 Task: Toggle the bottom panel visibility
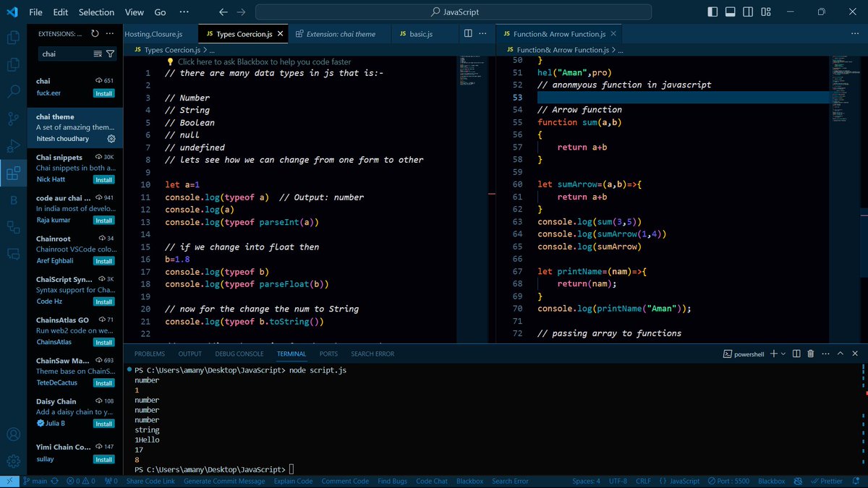point(731,12)
